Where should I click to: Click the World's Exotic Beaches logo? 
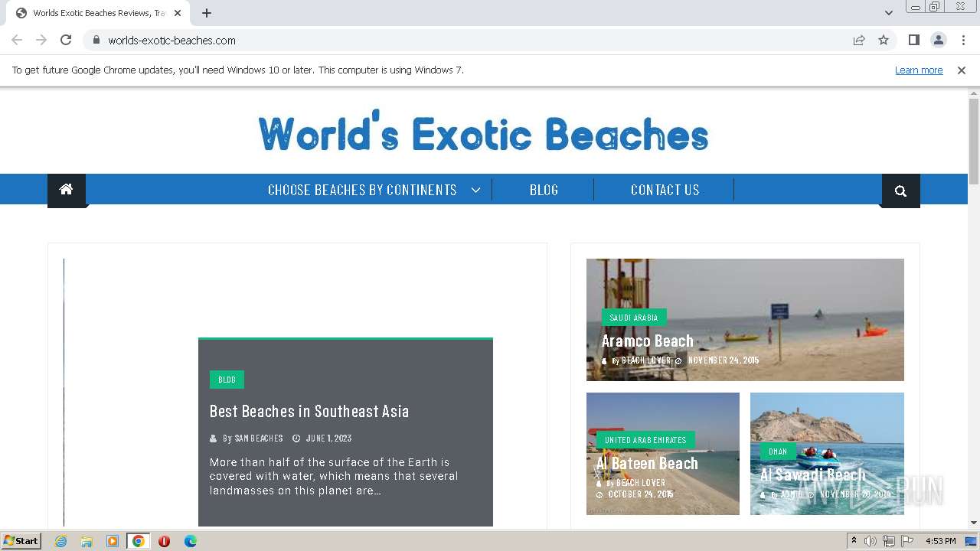pos(484,132)
